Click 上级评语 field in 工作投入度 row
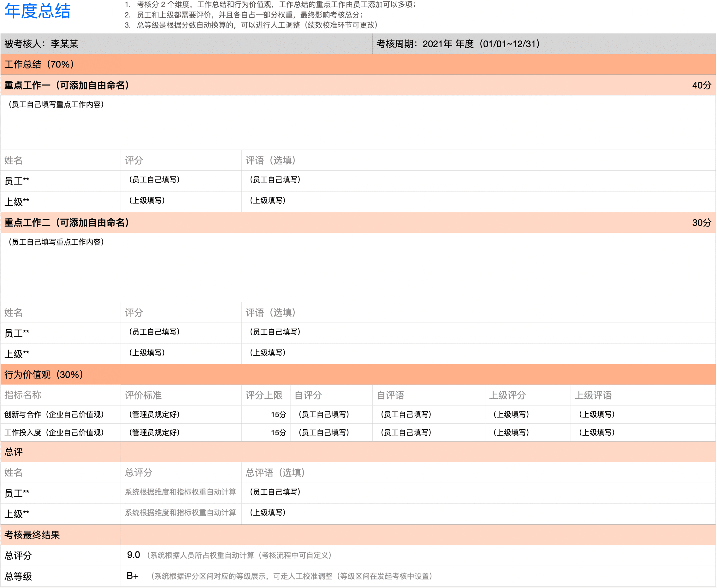 pyautogui.click(x=643, y=432)
